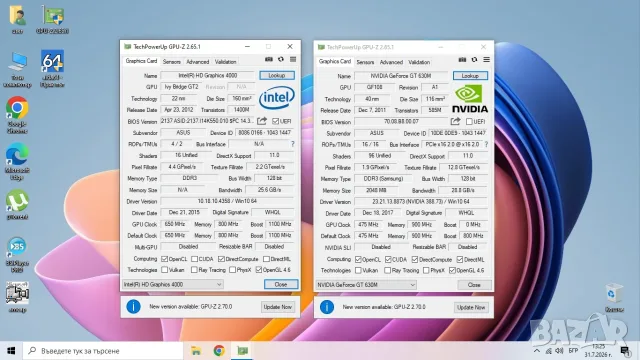
Task: Show hidden system tray icons chevron
Action: [537, 351]
